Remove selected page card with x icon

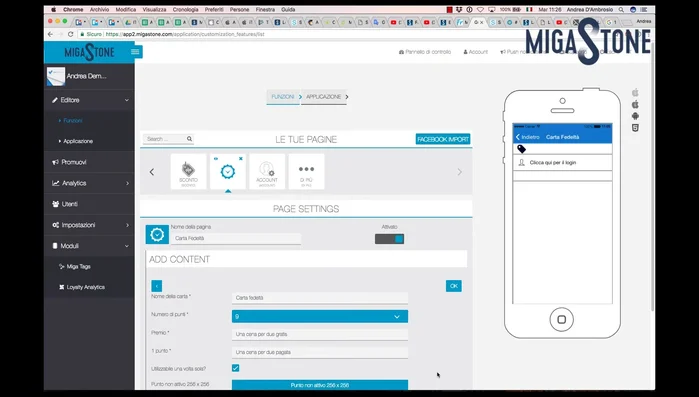pyautogui.click(x=241, y=158)
